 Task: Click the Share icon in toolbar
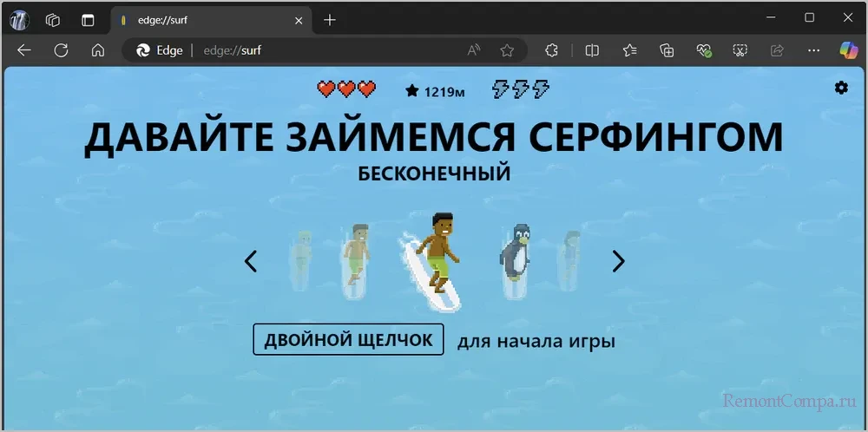[777, 50]
